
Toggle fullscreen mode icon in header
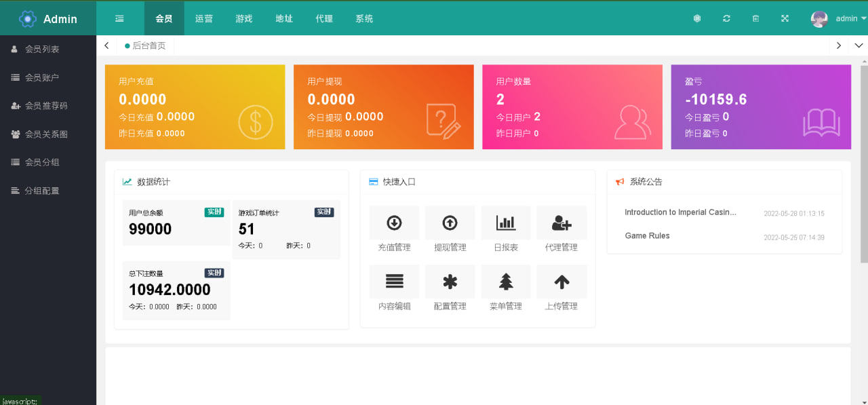click(785, 18)
